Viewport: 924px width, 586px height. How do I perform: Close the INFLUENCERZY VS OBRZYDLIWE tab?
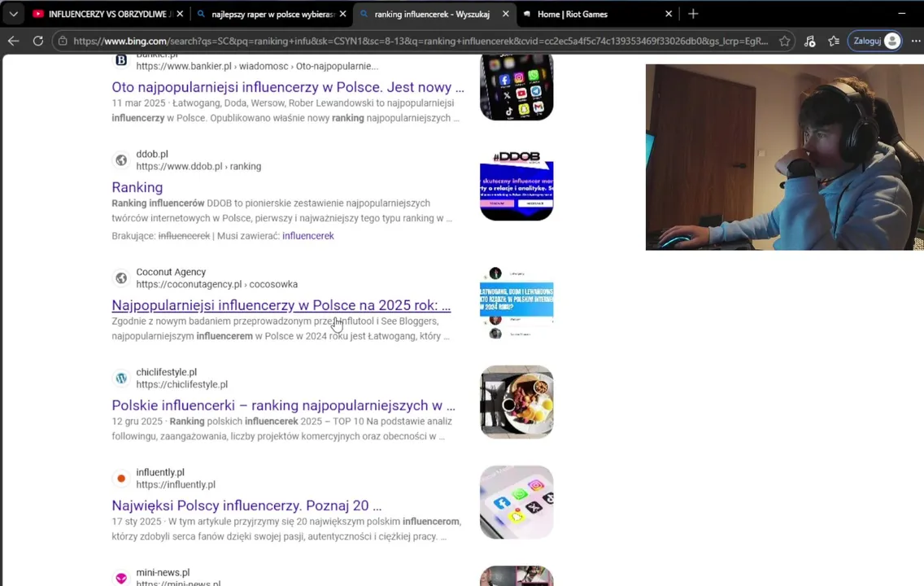point(180,14)
